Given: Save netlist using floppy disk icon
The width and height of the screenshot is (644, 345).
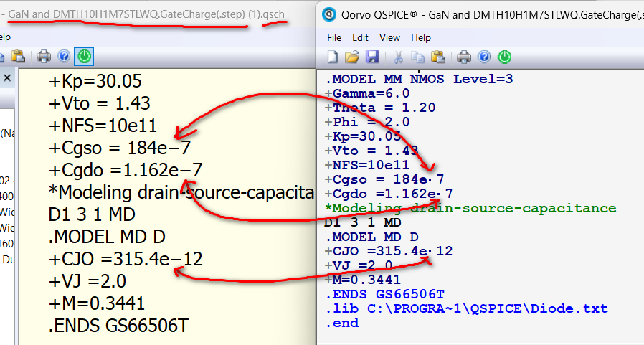Looking at the screenshot, I should click(x=371, y=57).
